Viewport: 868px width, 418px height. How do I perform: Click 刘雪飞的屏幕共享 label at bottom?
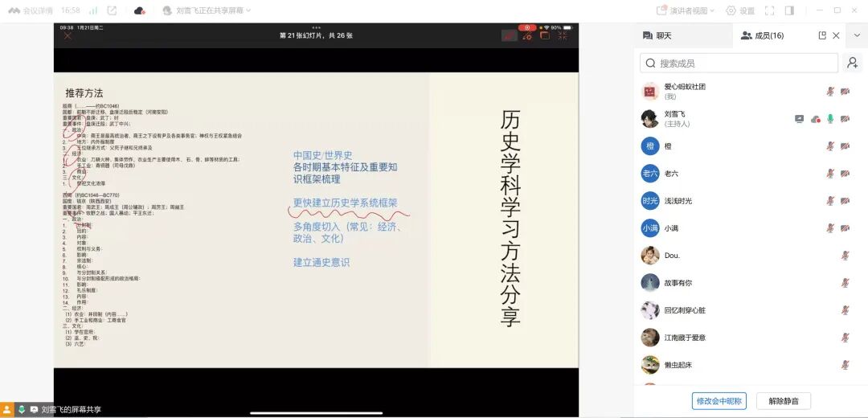click(x=72, y=410)
